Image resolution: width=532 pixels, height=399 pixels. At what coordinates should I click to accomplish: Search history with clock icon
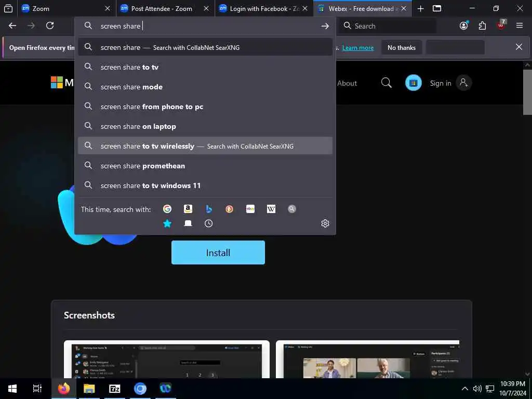click(x=209, y=223)
